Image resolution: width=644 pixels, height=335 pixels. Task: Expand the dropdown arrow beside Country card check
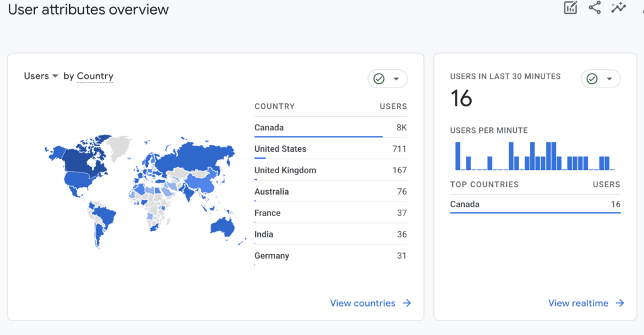pos(396,79)
